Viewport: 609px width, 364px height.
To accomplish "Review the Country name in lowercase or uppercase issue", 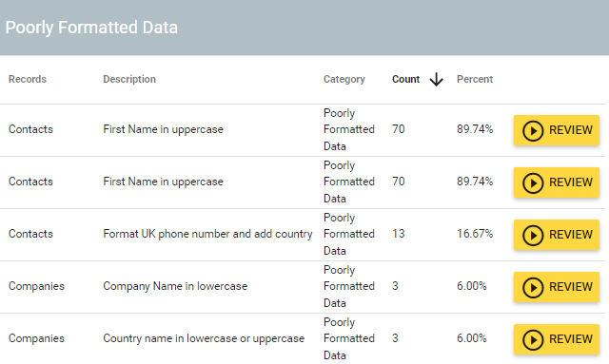I will tap(556, 339).
